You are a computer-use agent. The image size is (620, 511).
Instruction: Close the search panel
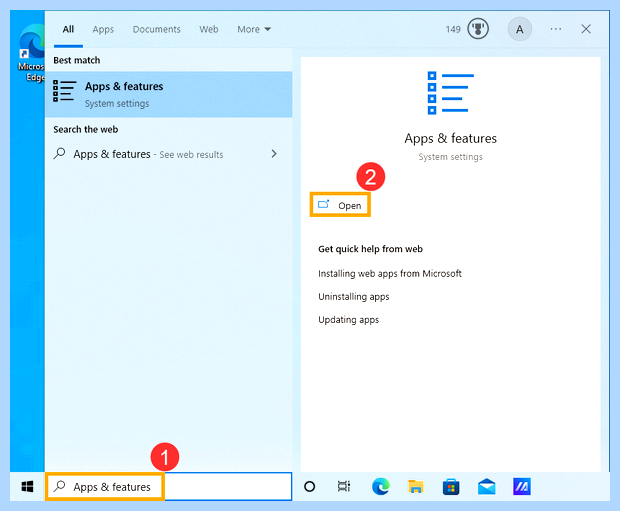click(586, 29)
